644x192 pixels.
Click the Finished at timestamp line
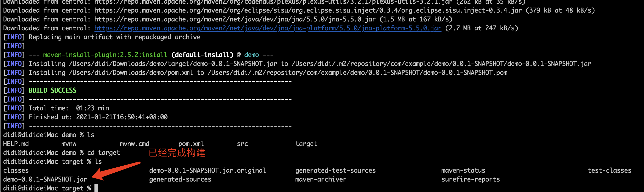pos(98,117)
